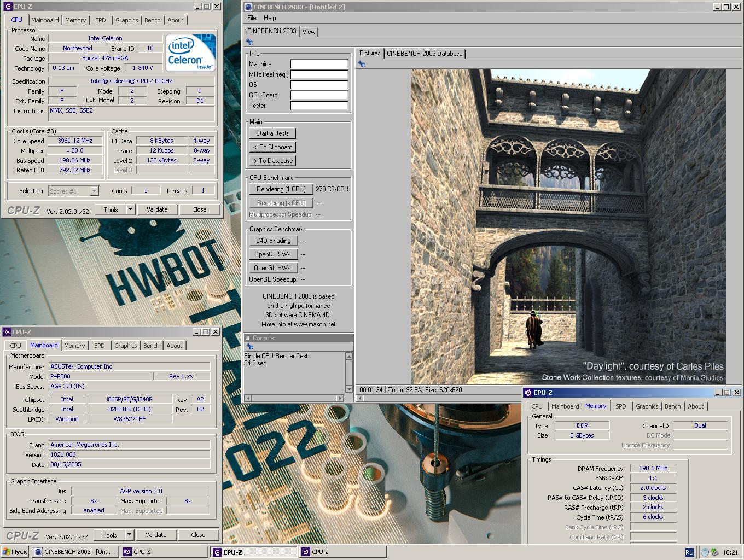Open About tab in Mainboard CPU-Z window
The height and width of the screenshot is (560, 744).
[x=175, y=346]
